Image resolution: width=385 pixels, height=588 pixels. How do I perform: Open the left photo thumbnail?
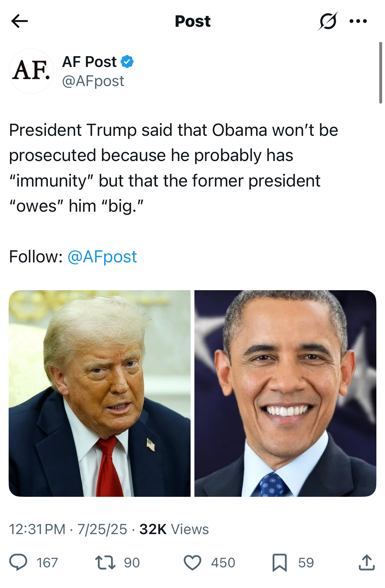pos(100,393)
